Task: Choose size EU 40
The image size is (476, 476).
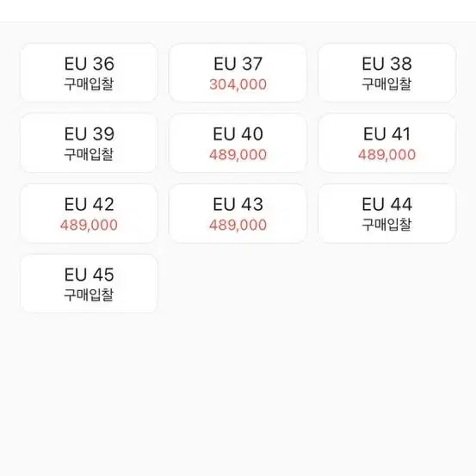Action: pos(238,143)
